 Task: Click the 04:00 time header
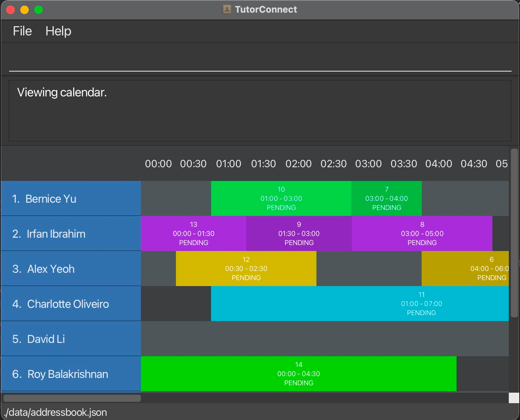click(x=439, y=164)
